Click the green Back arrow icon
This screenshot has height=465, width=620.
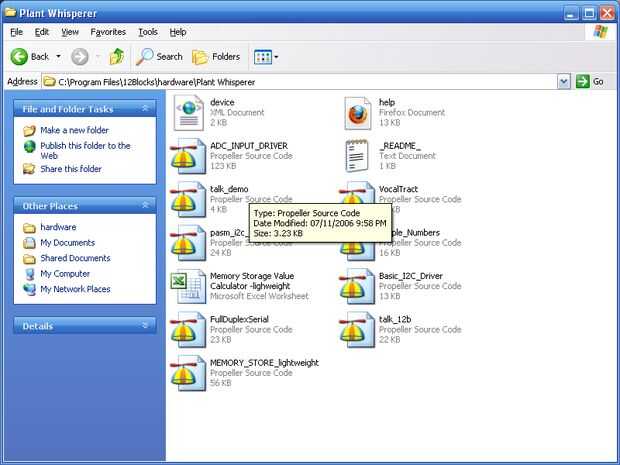pyautogui.click(x=19, y=57)
